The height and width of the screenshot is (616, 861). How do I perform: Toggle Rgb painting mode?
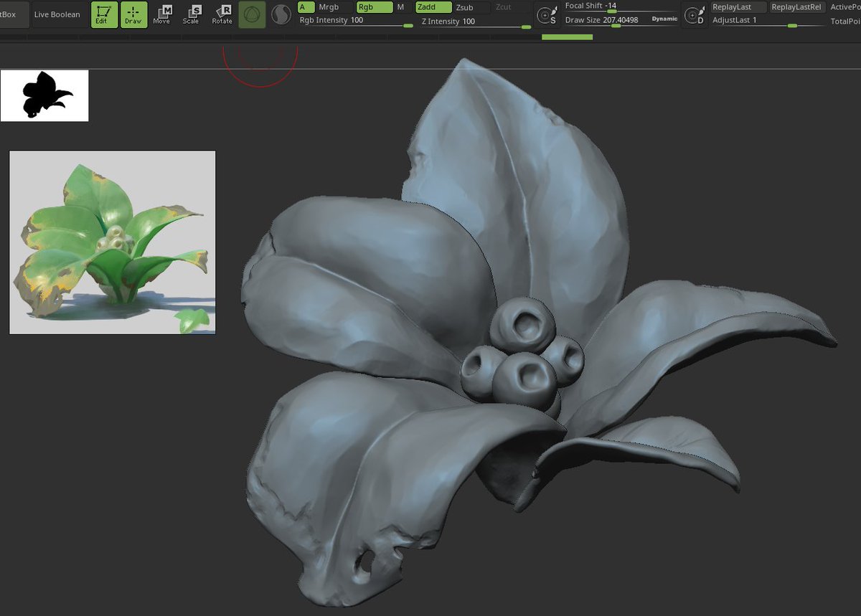(x=375, y=7)
